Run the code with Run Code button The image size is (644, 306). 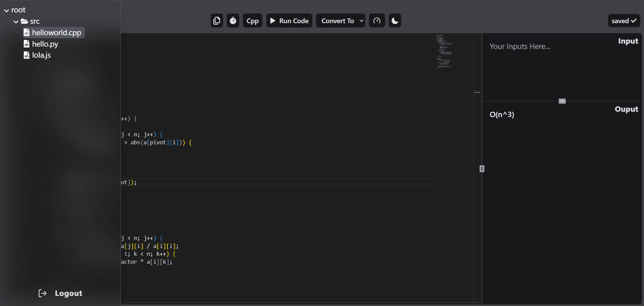289,20
